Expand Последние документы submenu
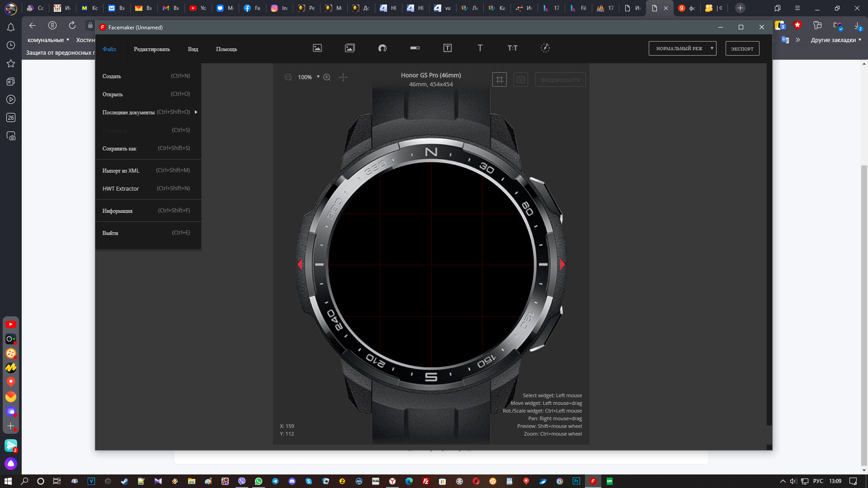Image resolution: width=868 pixels, height=488 pixels. [148, 112]
